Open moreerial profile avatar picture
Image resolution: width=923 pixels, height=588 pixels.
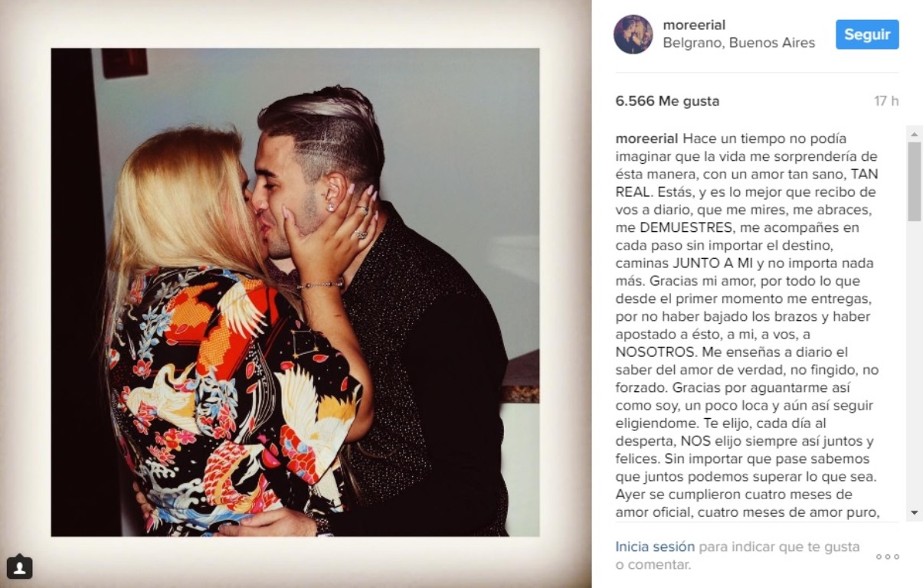[x=633, y=34]
